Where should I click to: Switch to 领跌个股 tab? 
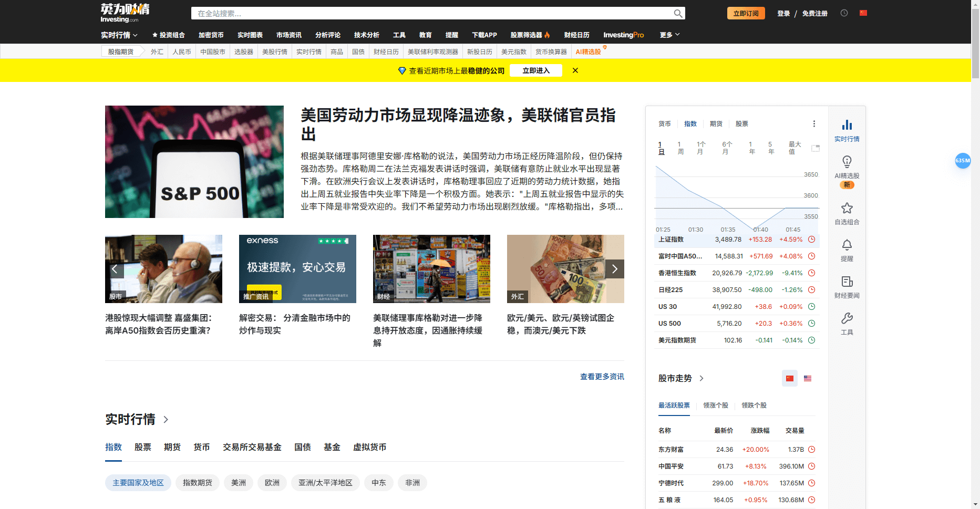pos(754,406)
